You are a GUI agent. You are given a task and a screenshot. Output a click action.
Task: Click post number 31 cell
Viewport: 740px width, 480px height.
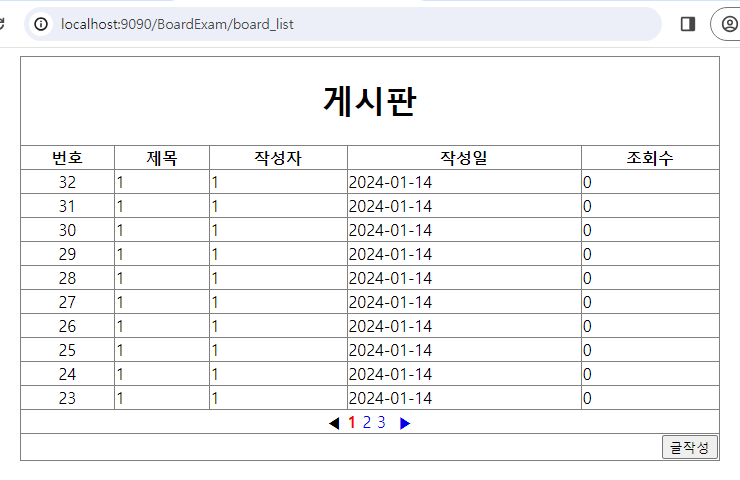(67, 206)
